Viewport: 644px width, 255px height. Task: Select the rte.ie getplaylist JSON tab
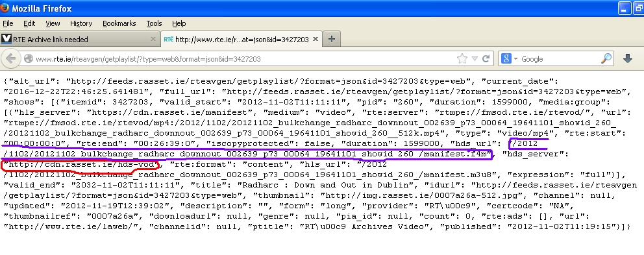tap(241, 39)
